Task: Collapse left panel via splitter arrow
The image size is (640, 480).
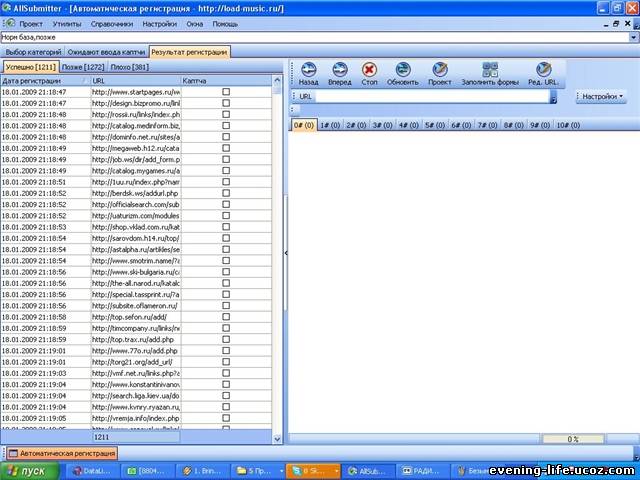Action: pyautogui.click(x=286, y=253)
